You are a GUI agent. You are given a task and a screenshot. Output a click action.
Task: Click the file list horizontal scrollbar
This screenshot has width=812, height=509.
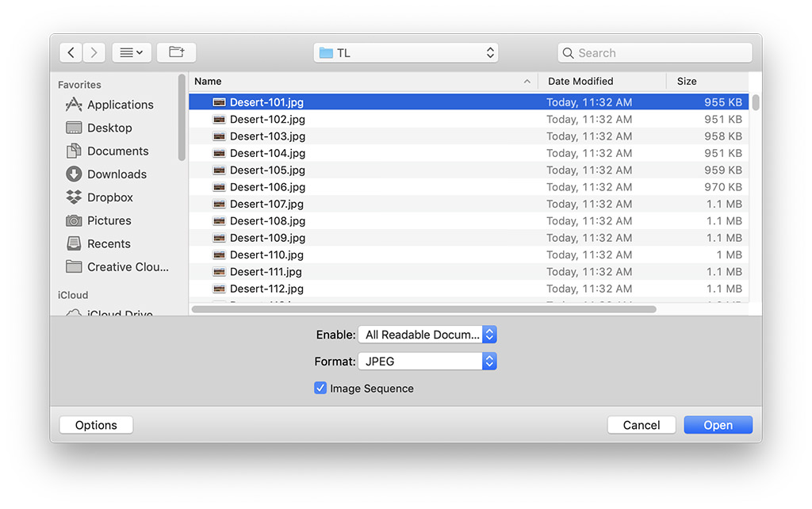click(x=423, y=309)
